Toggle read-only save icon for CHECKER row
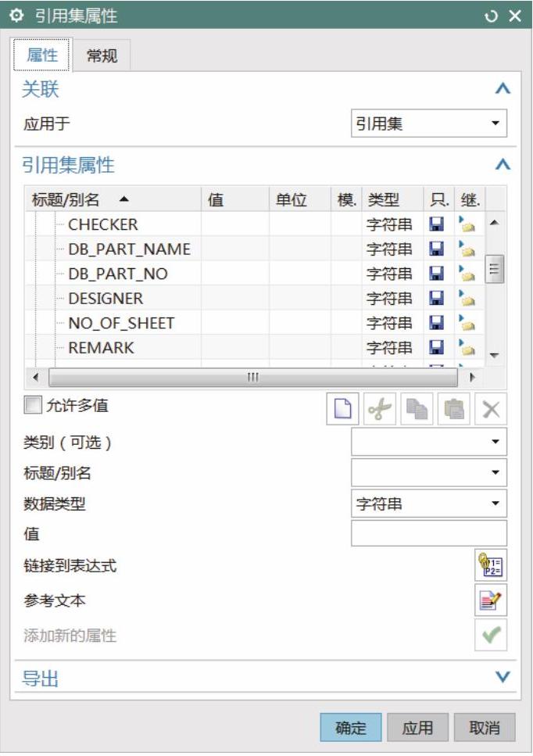533x756 pixels. point(436,224)
